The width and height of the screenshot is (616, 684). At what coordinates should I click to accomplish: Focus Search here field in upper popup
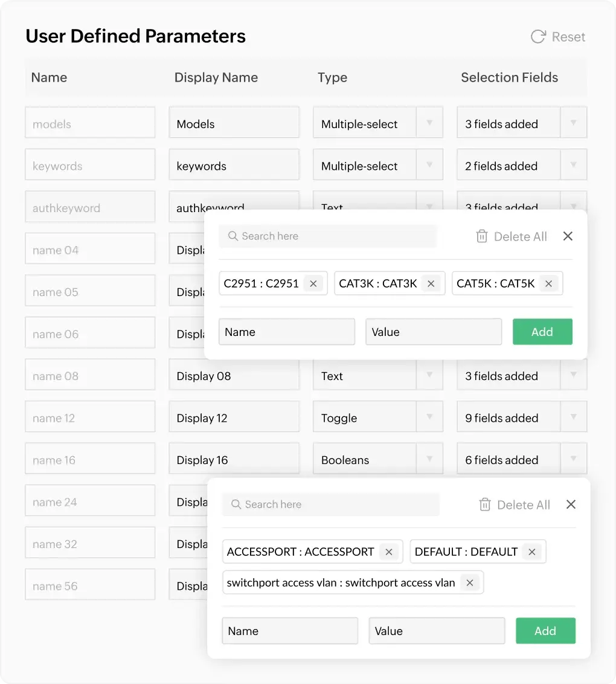[328, 236]
